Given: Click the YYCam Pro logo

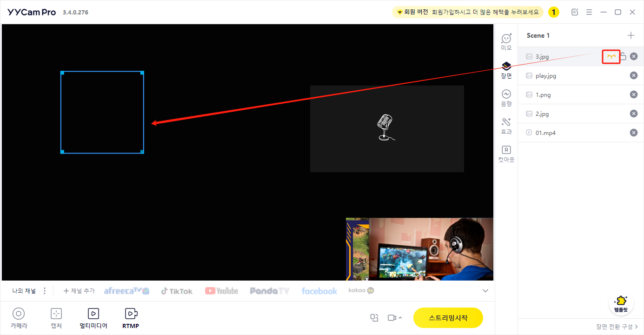Looking at the screenshot, I should tap(32, 12).
